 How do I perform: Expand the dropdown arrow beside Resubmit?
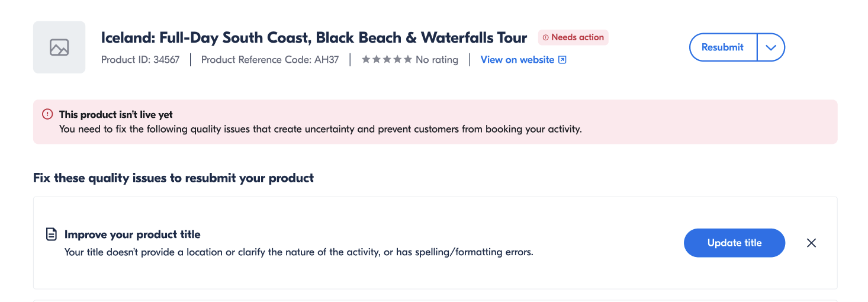pos(771,47)
